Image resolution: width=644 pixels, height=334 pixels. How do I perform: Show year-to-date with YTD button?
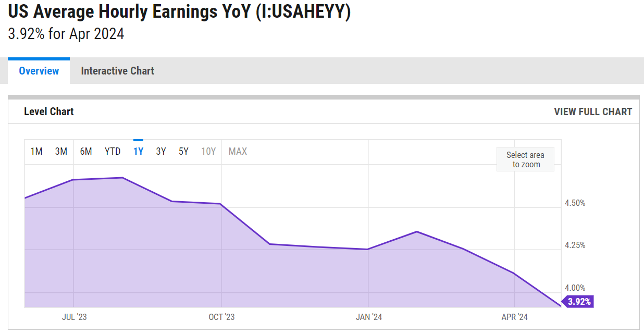pyautogui.click(x=113, y=152)
